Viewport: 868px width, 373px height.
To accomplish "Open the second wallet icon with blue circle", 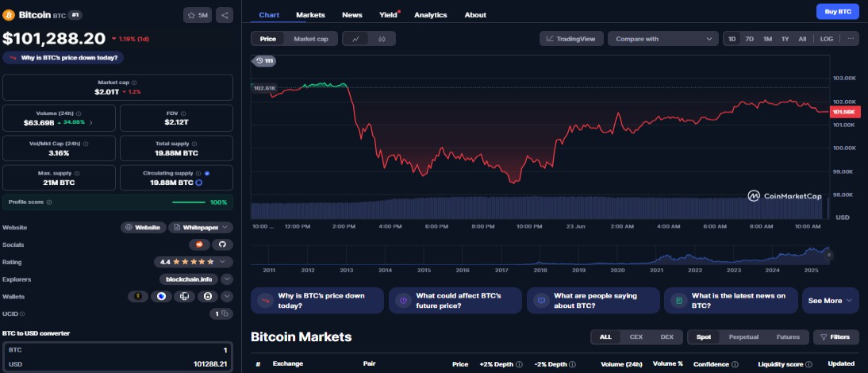I will 161,297.
